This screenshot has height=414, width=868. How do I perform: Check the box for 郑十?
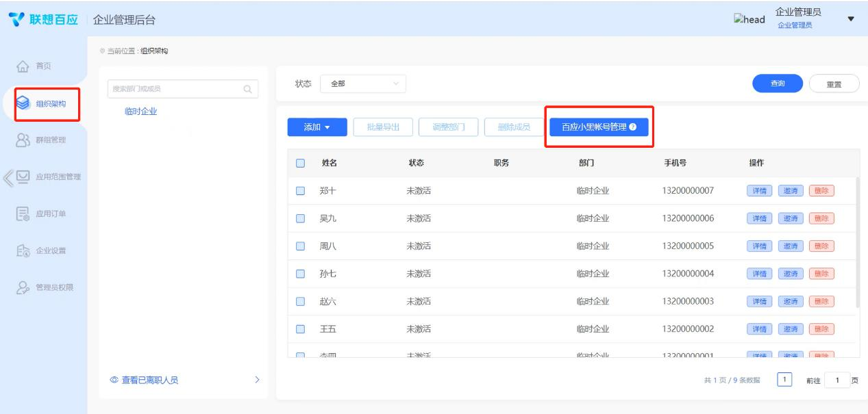300,191
